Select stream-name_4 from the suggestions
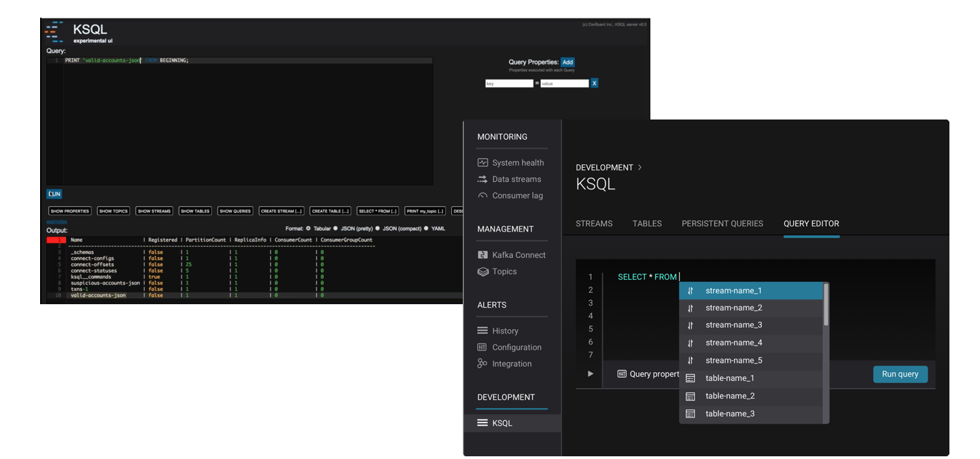Screen dimensions: 980x459 (x=733, y=343)
